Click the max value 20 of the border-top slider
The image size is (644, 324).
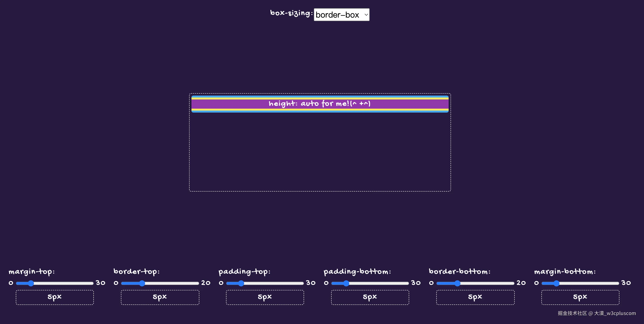point(206,283)
